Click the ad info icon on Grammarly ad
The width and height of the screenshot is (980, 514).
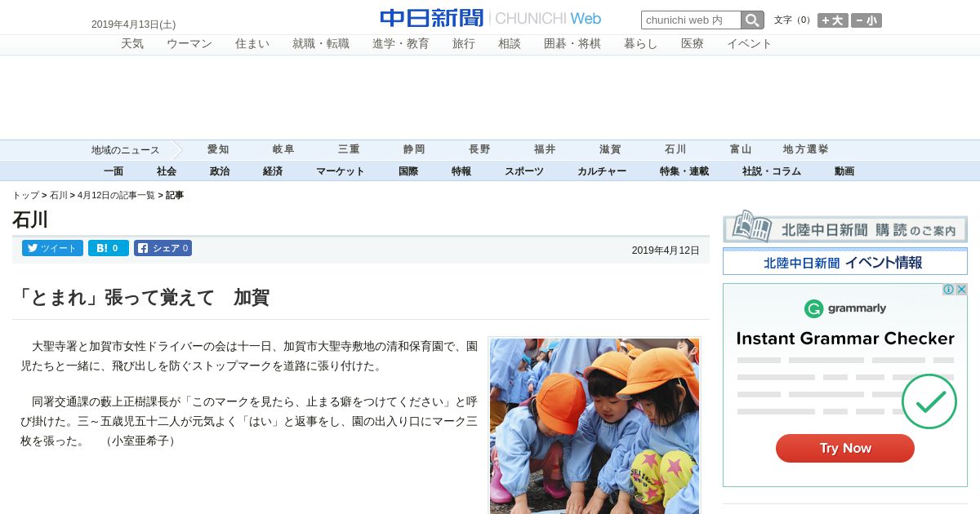(x=949, y=290)
